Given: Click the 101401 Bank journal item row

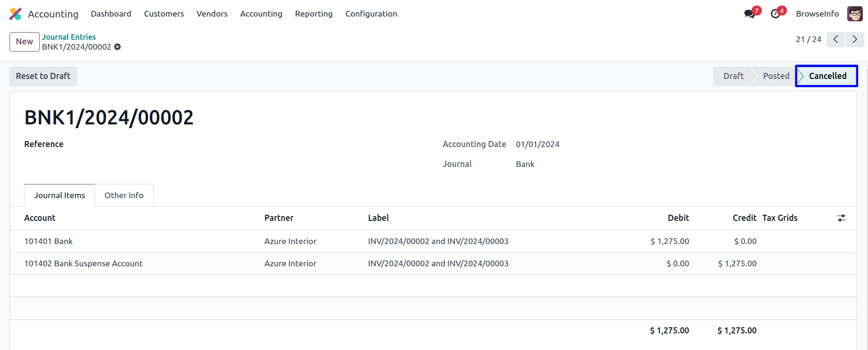Looking at the screenshot, I should pyautogui.click(x=49, y=241).
